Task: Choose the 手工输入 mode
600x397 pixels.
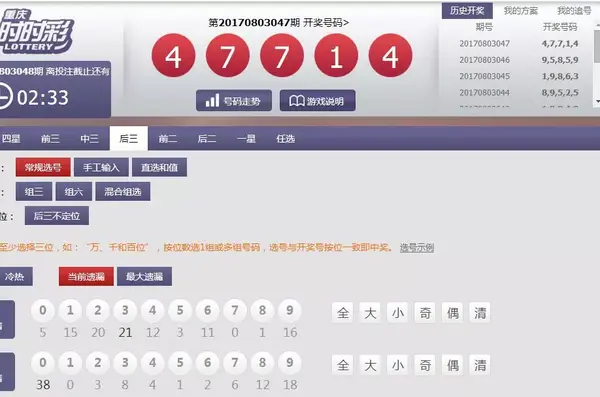Action: point(101,167)
